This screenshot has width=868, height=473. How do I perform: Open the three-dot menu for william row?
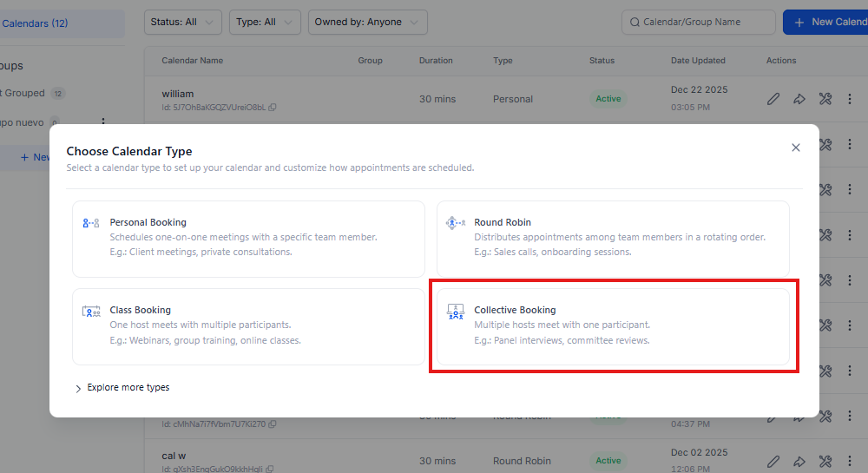850,99
